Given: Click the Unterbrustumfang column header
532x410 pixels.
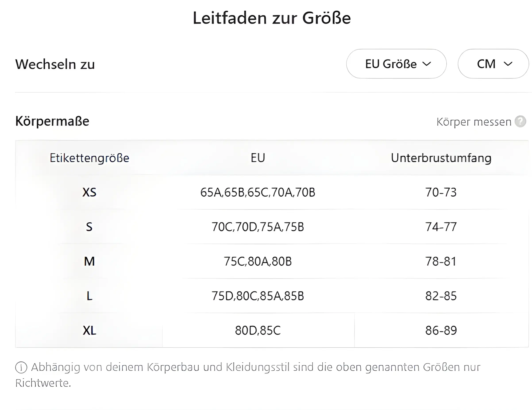Looking at the screenshot, I should point(441,158).
